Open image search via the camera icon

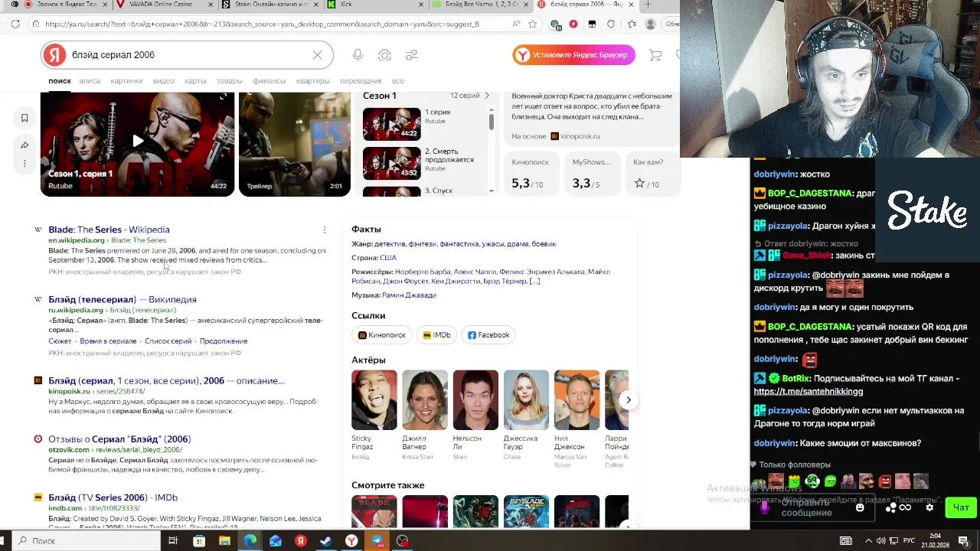click(x=384, y=55)
